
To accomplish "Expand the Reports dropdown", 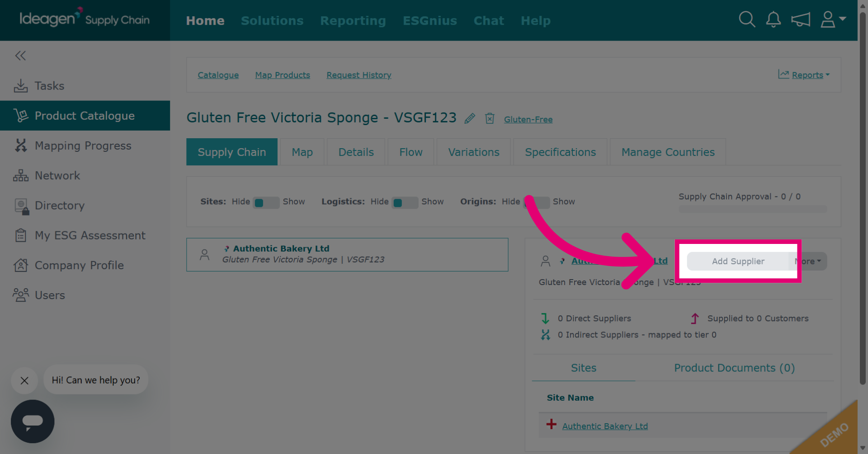I will point(804,75).
